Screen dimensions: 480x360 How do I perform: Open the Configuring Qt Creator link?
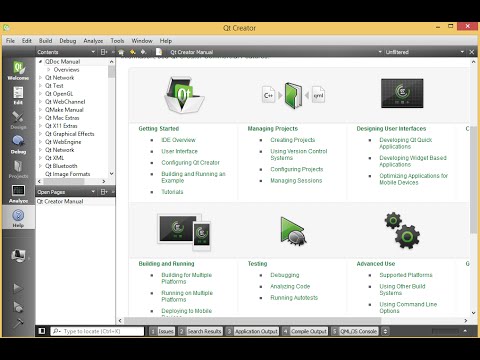tap(190, 163)
